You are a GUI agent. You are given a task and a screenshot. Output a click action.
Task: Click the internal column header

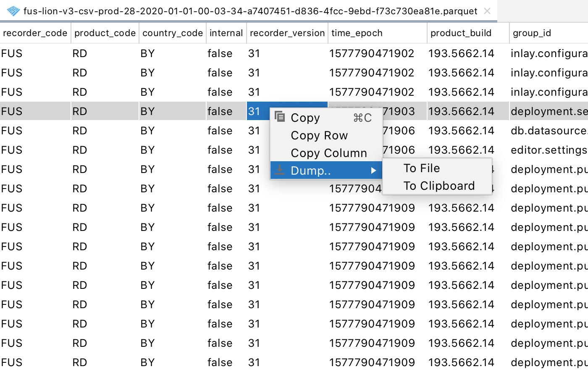click(x=226, y=33)
